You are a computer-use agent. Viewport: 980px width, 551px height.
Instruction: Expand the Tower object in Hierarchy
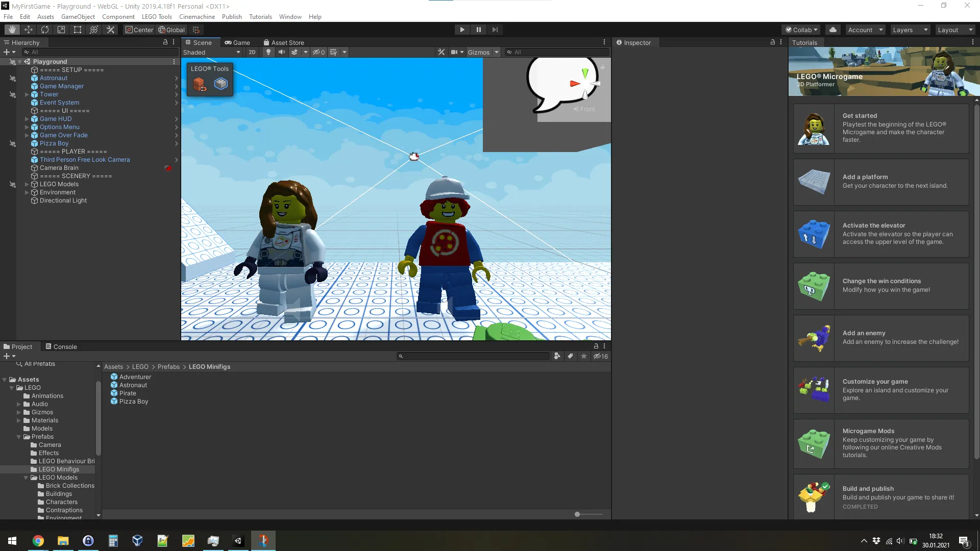pos(27,94)
